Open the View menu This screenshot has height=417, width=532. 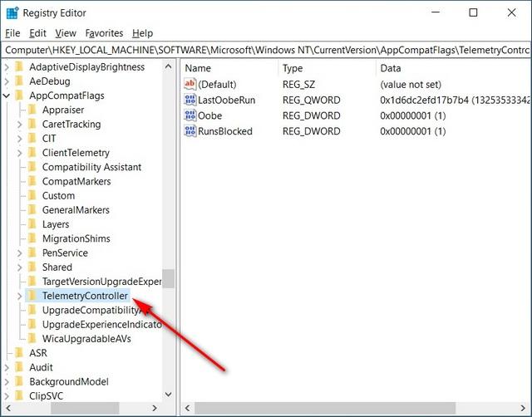pos(66,33)
